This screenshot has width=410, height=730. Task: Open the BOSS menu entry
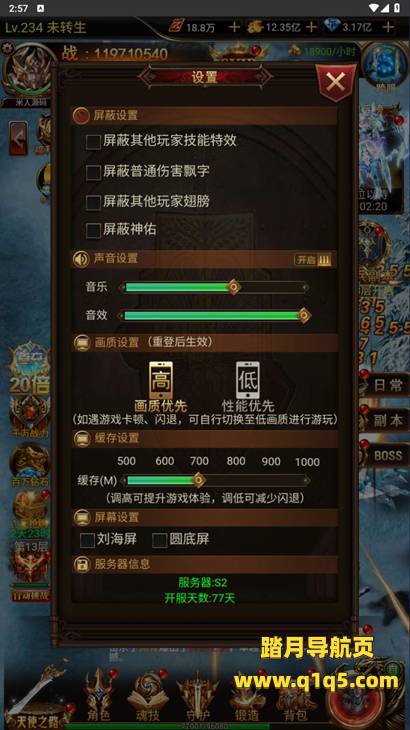pyautogui.click(x=386, y=455)
